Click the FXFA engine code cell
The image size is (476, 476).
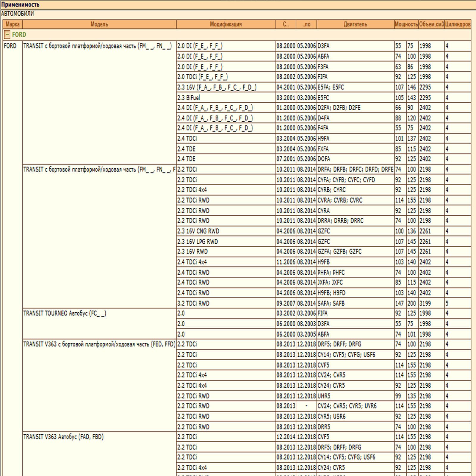tap(323, 149)
